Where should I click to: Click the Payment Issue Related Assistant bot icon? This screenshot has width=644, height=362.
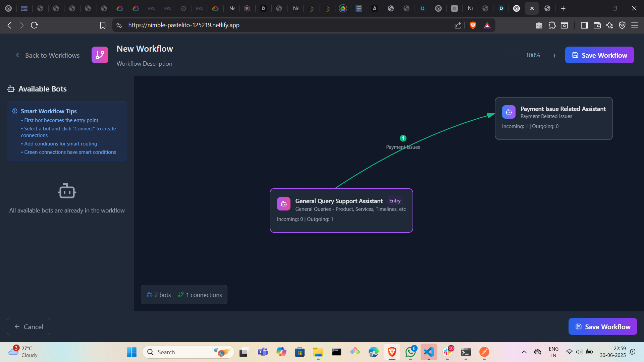[508, 112]
